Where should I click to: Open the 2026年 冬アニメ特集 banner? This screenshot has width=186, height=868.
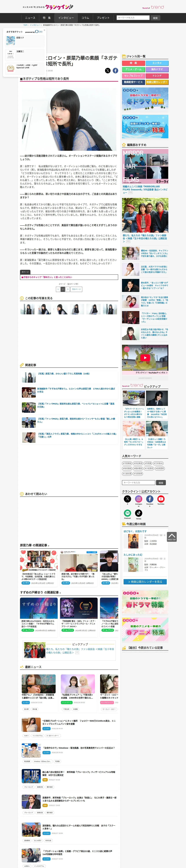point(145,127)
